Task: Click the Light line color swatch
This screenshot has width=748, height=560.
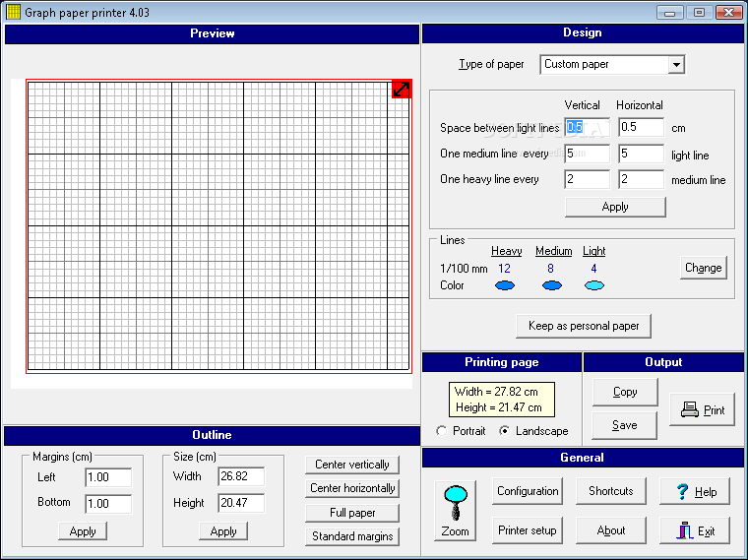Action: click(x=594, y=285)
